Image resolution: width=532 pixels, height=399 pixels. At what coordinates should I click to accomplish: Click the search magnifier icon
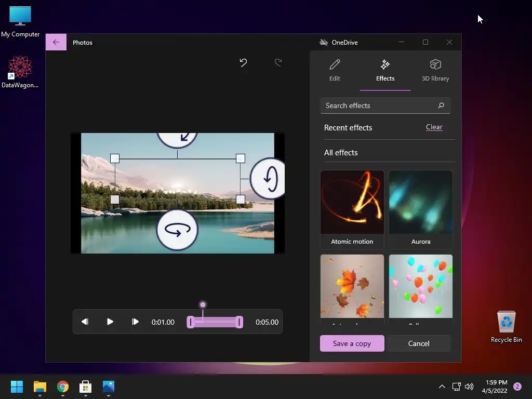pyautogui.click(x=441, y=105)
